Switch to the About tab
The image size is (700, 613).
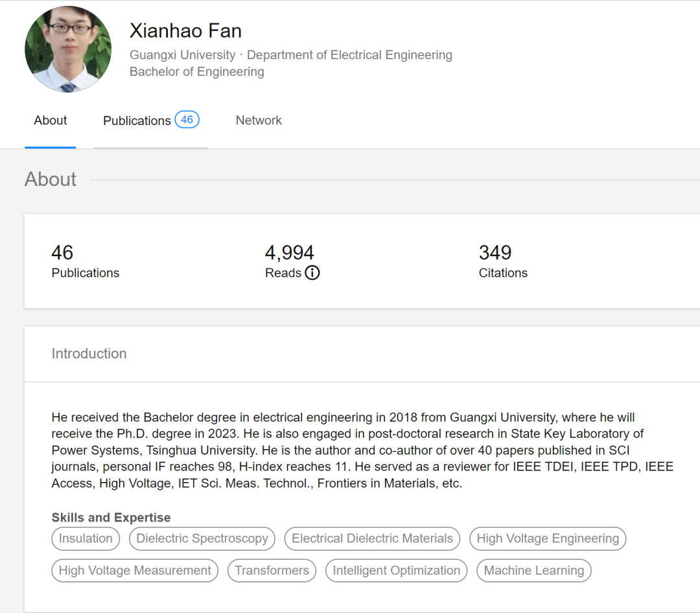[51, 121]
